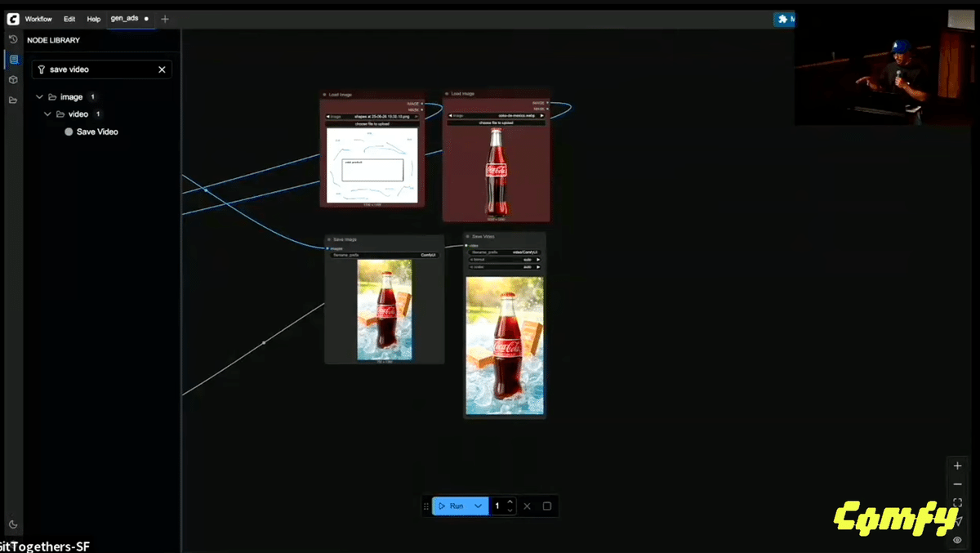Click choose file button in coke Load Image node
Screen dimensions: 980x553
pyautogui.click(x=496, y=123)
